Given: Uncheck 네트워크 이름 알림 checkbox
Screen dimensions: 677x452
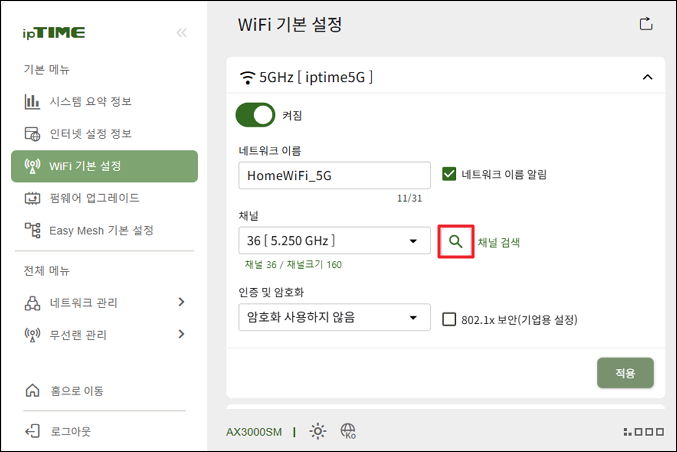Looking at the screenshot, I should [x=449, y=174].
